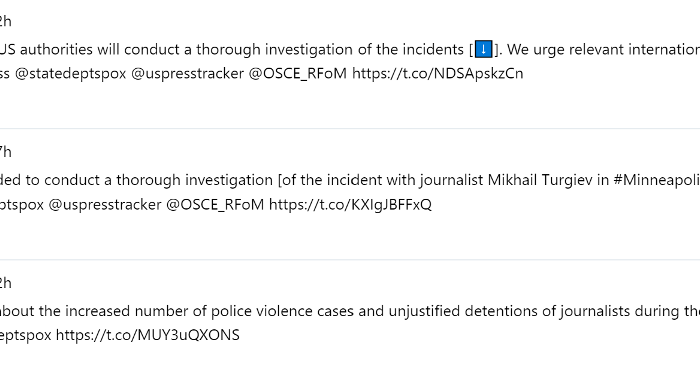Viewport: 700px width, 382px height.
Task: Follow the https://t.co/NDSApskzCn link
Action: [x=438, y=73]
